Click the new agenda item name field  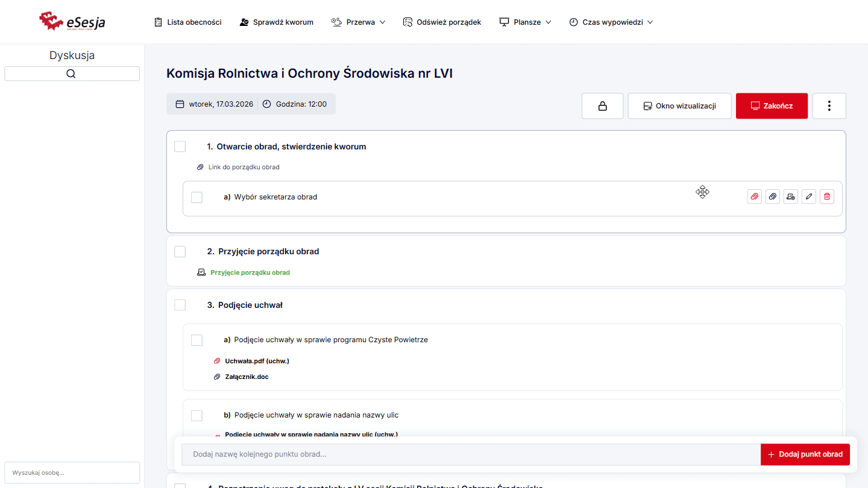[470, 454]
